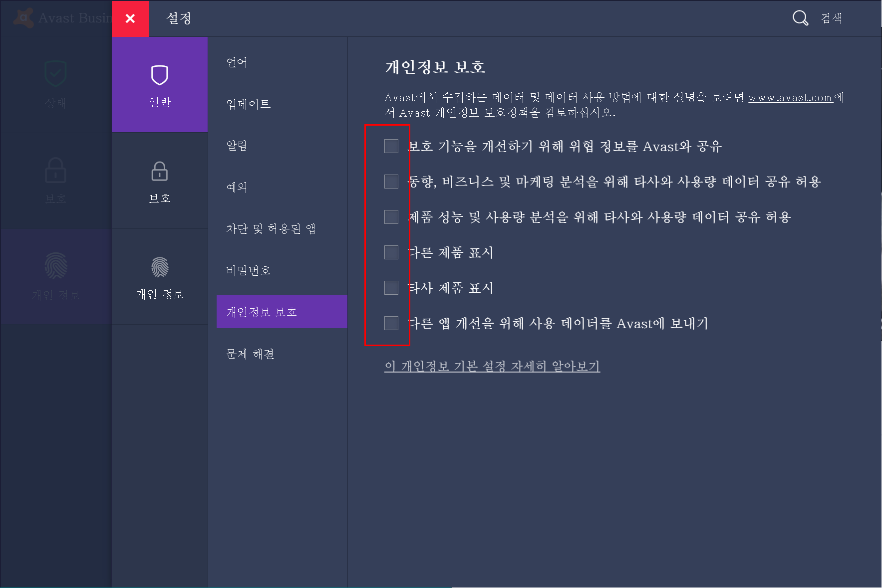
Task: Open the 개인 정보 fingerprint category
Action: pyautogui.click(x=160, y=277)
